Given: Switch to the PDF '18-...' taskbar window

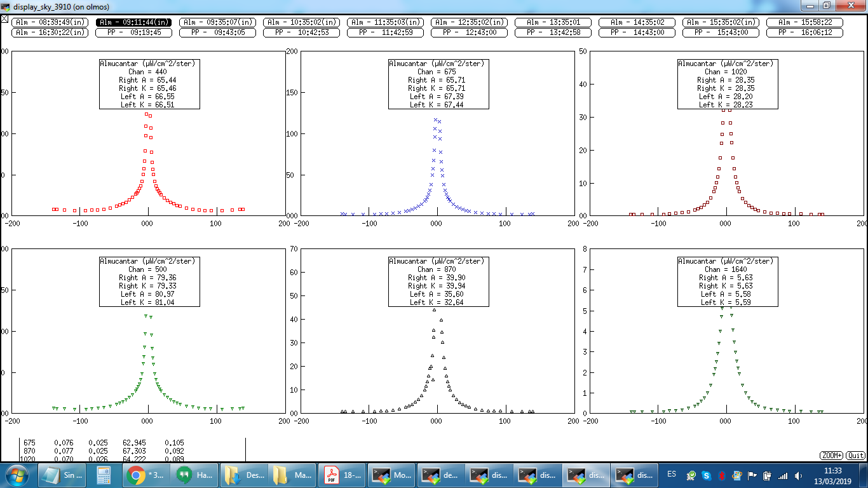Looking at the screenshot, I should click(342, 475).
